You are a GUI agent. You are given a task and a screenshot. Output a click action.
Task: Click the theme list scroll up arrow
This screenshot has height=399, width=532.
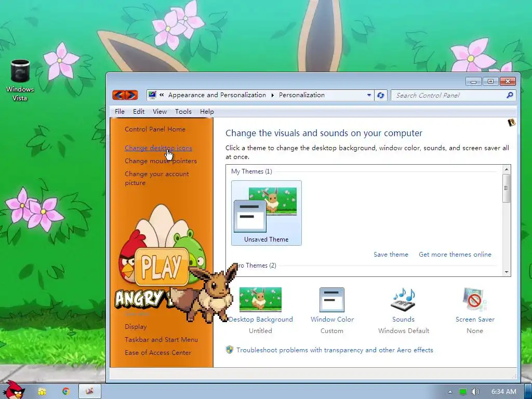point(506,169)
